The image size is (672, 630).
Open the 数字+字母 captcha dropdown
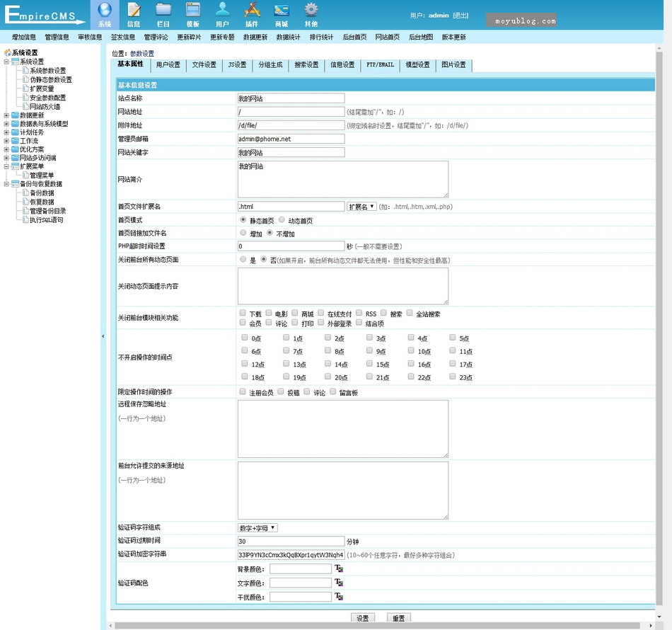tap(257, 528)
